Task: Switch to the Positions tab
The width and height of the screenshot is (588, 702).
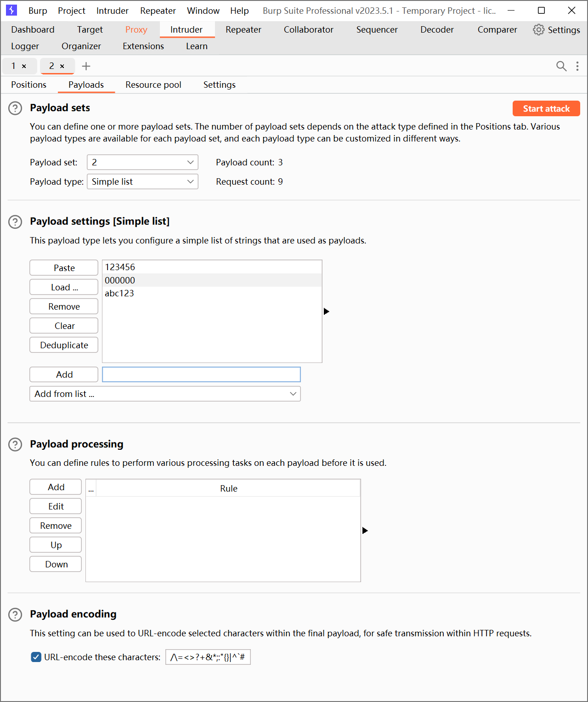Action: point(29,85)
